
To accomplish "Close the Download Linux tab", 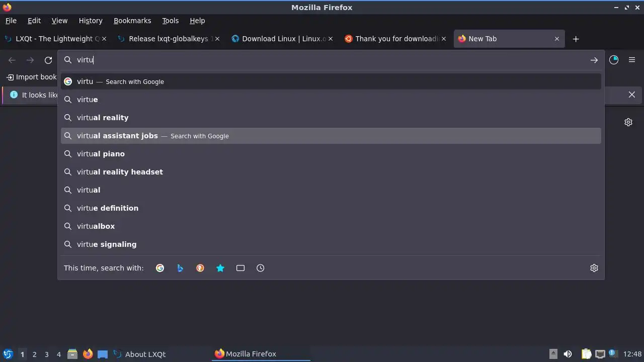I will tap(331, 39).
